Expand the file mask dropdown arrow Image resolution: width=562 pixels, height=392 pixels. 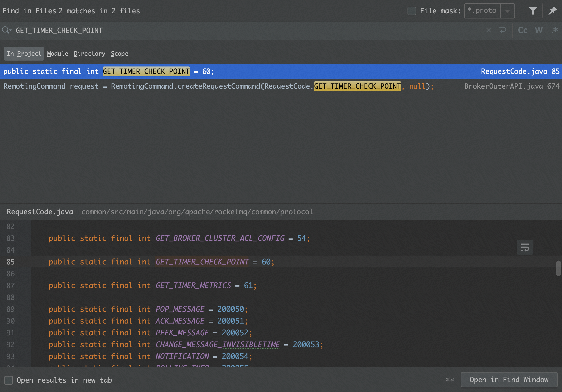(507, 11)
